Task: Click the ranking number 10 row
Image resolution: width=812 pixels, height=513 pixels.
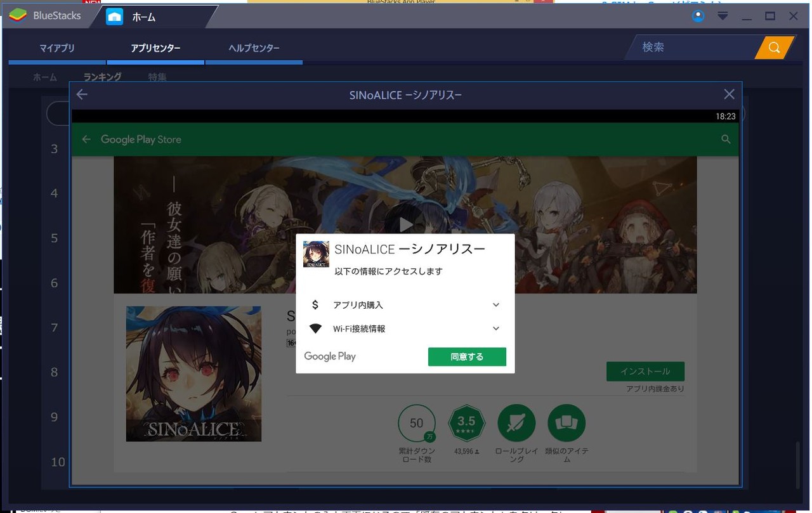Action: click(58, 462)
